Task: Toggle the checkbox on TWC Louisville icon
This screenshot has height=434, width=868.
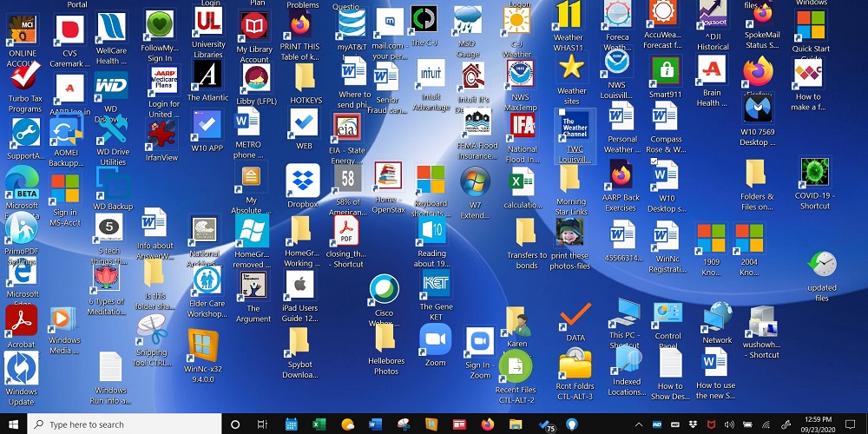Action: (x=560, y=113)
